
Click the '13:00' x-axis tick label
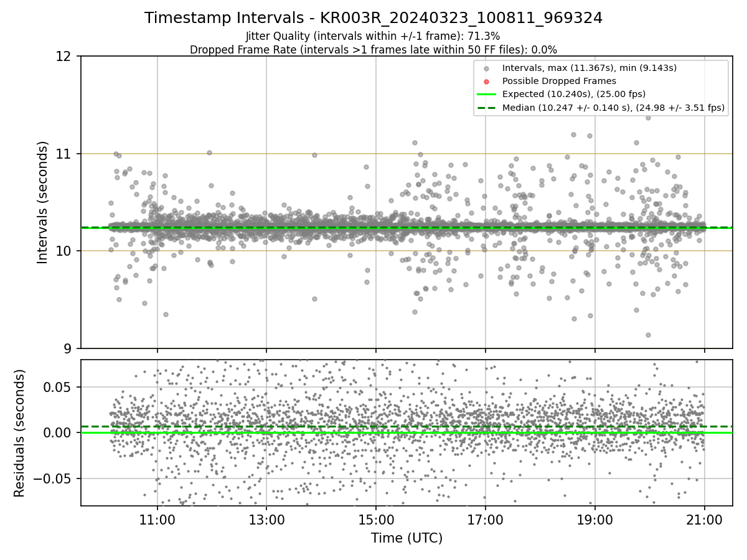[266, 520]
